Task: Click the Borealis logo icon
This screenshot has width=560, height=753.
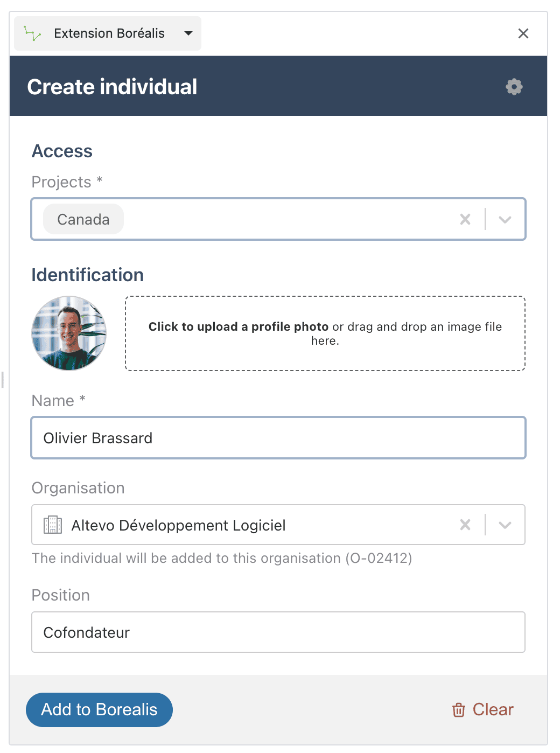Action: 32,34
